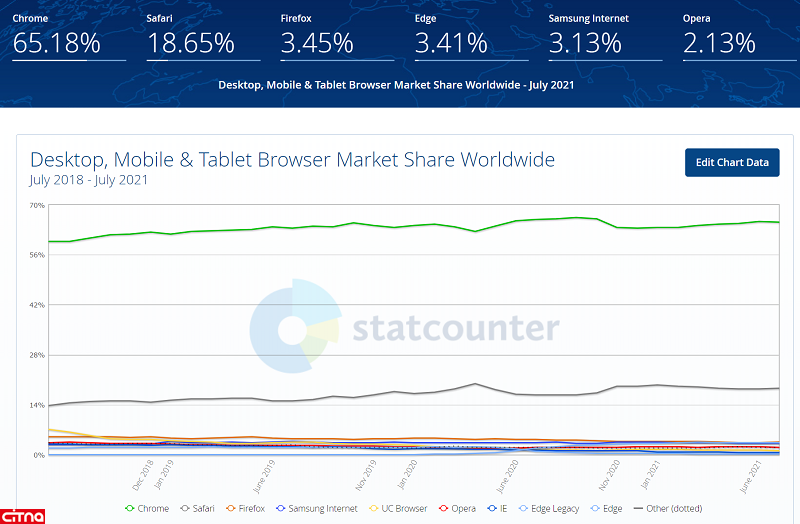Toggle the Chrome series in the legend
This screenshot has height=524, width=800.
pos(146,508)
